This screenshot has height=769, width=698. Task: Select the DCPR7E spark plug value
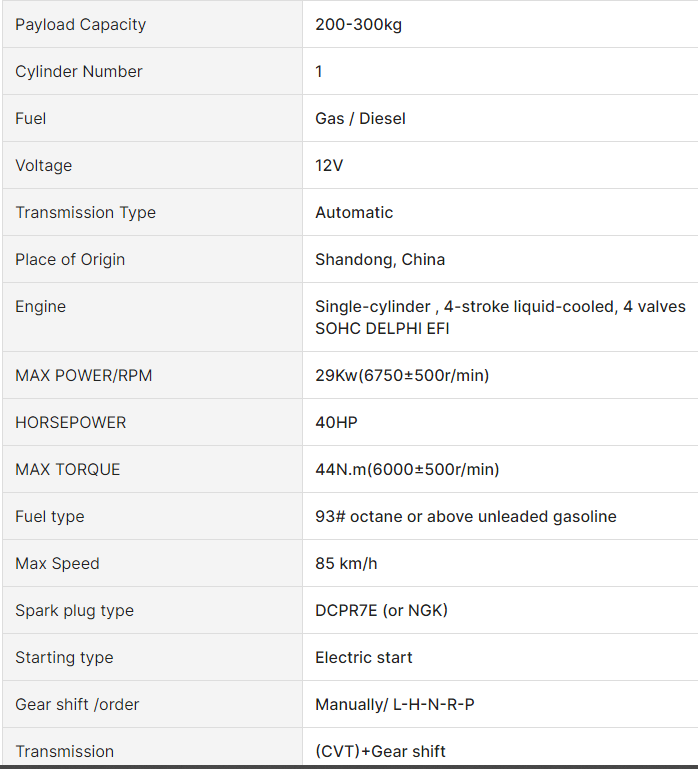coord(381,610)
